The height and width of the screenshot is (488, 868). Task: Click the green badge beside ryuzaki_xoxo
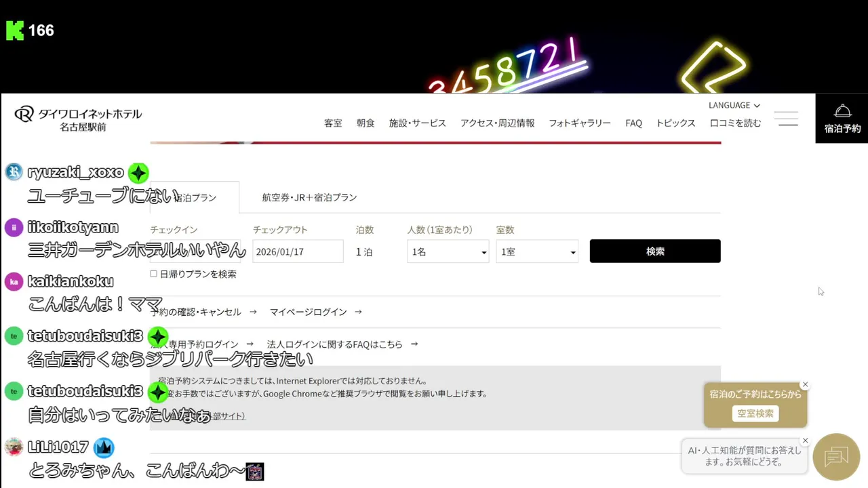point(138,173)
